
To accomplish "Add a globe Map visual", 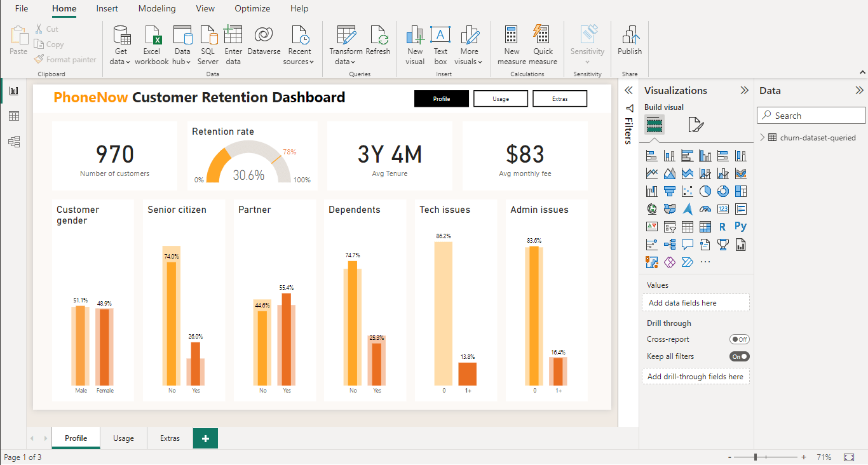I will coord(651,209).
